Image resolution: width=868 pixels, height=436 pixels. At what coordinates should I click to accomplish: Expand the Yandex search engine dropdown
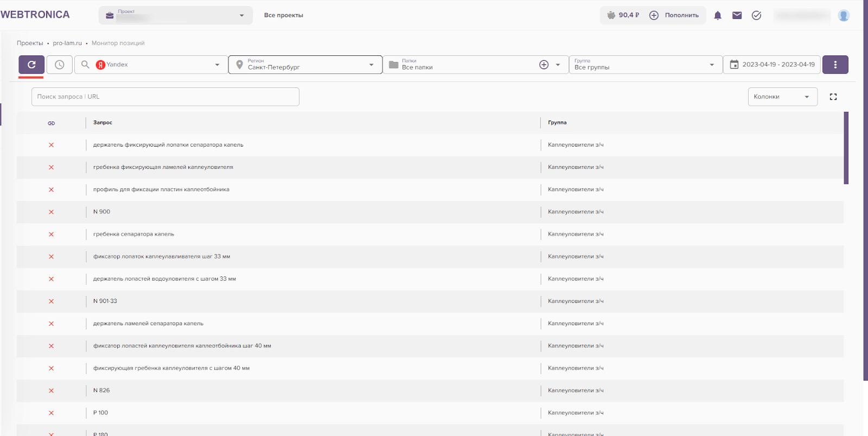pyautogui.click(x=217, y=65)
